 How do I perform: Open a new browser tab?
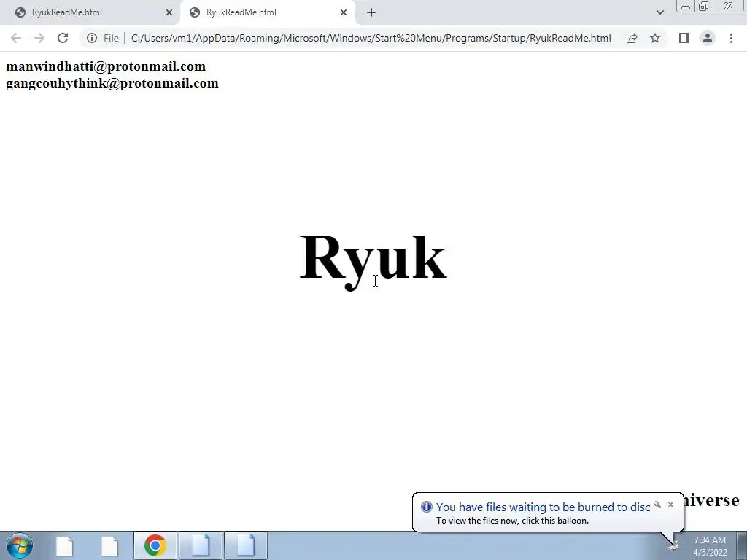click(x=371, y=12)
